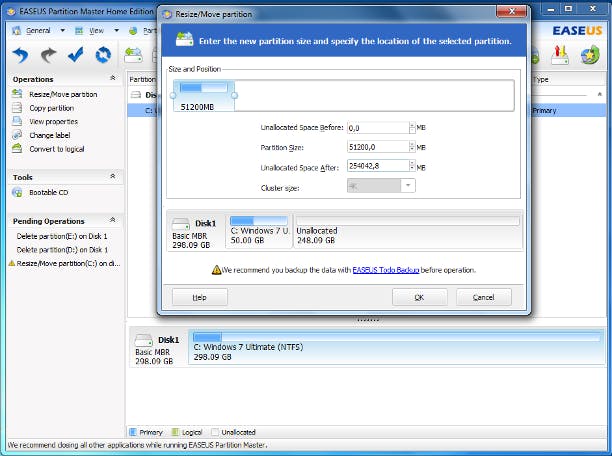Click Unallocated 248.09 GB block in dialog preview
Viewport: 612px width, 456px height.
[408, 230]
